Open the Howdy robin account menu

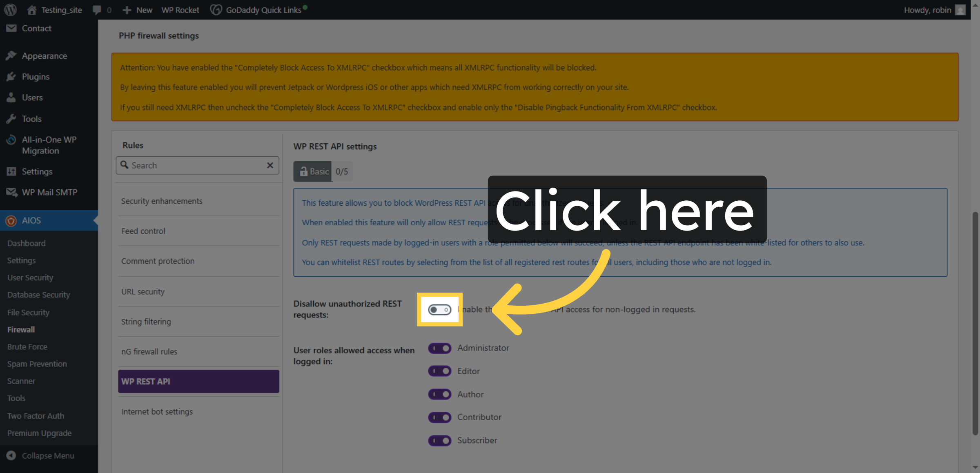pyautogui.click(x=928, y=9)
